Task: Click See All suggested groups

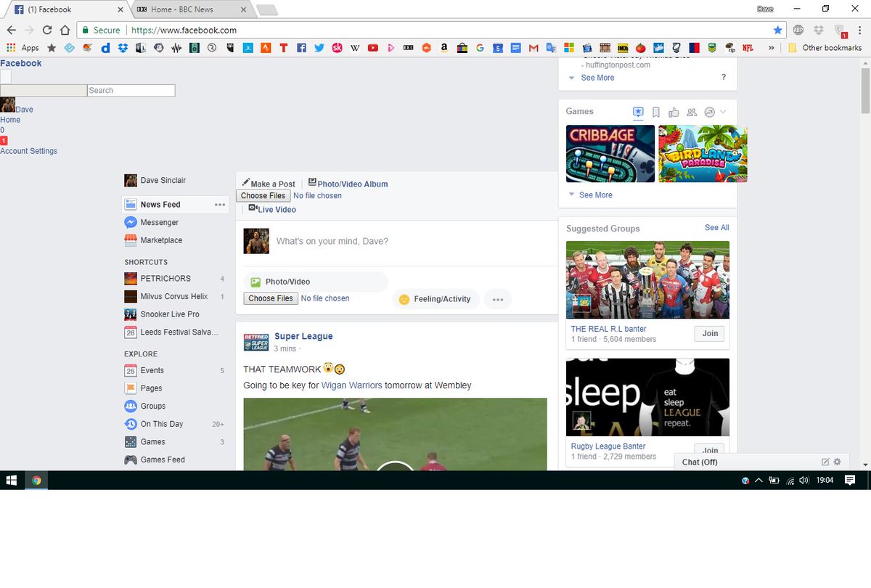Action: click(717, 227)
